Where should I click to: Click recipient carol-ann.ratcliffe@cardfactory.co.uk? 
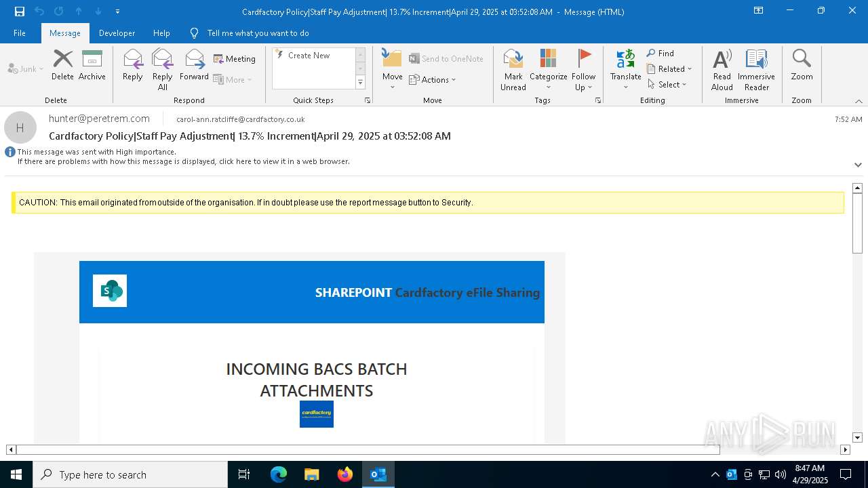(x=240, y=119)
